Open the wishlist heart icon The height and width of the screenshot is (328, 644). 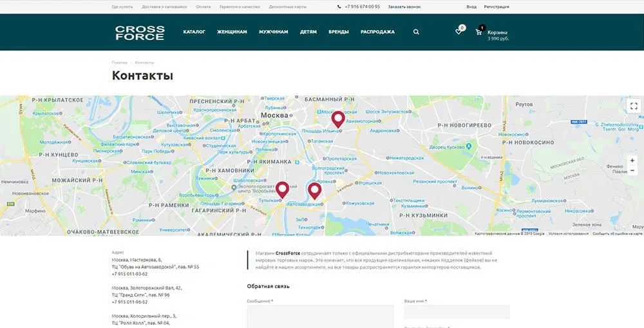pos(459,32)
